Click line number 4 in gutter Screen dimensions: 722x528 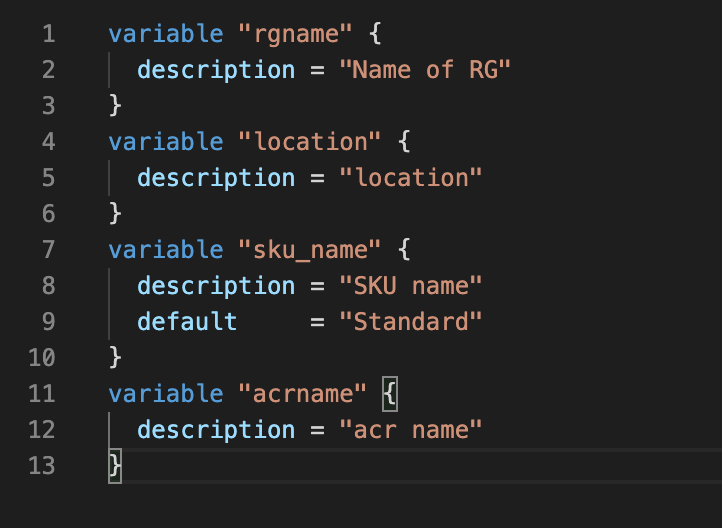tap(49, 142)
